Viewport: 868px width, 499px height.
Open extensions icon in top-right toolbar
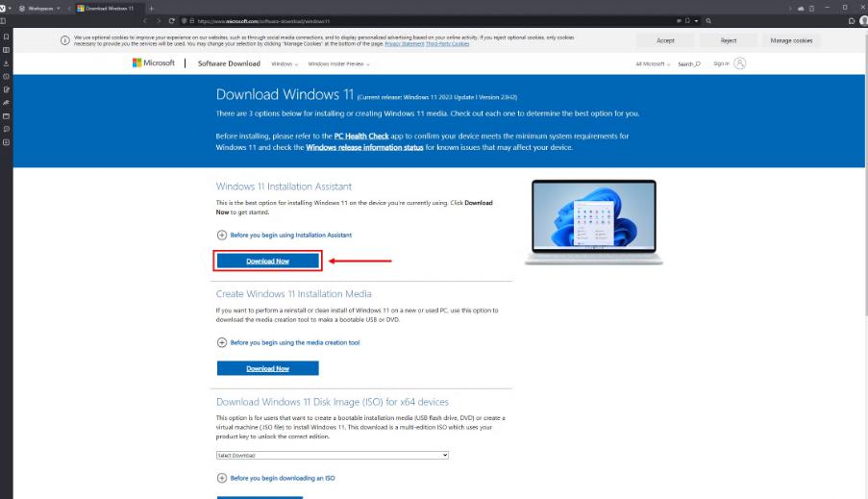pos(852,21)
